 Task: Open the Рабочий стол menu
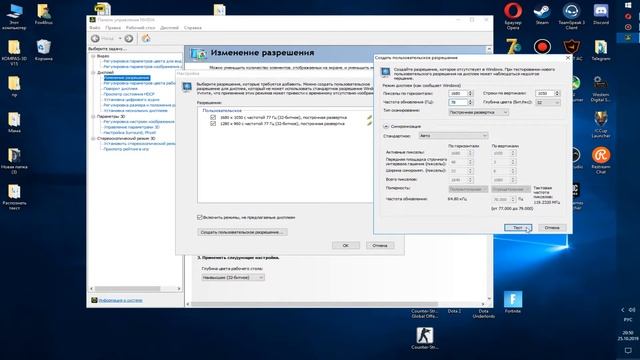point(140,28)
